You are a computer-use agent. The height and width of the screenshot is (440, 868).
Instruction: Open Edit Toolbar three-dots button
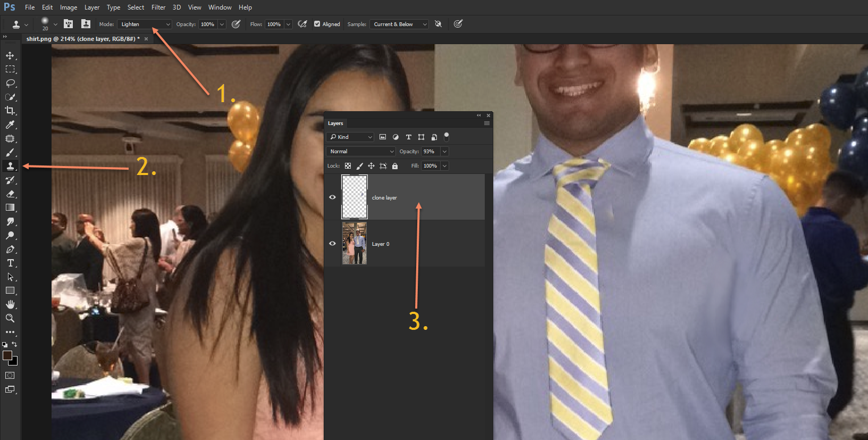(10, 332)
